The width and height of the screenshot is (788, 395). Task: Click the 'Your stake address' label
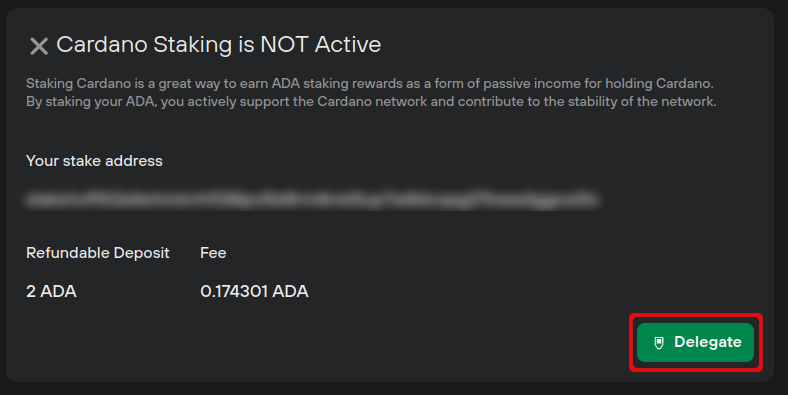94,161
